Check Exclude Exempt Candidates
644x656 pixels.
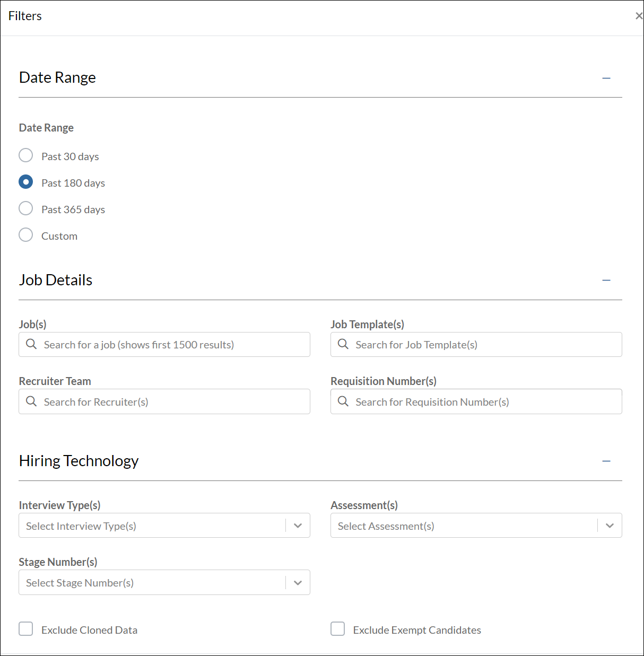338,629
